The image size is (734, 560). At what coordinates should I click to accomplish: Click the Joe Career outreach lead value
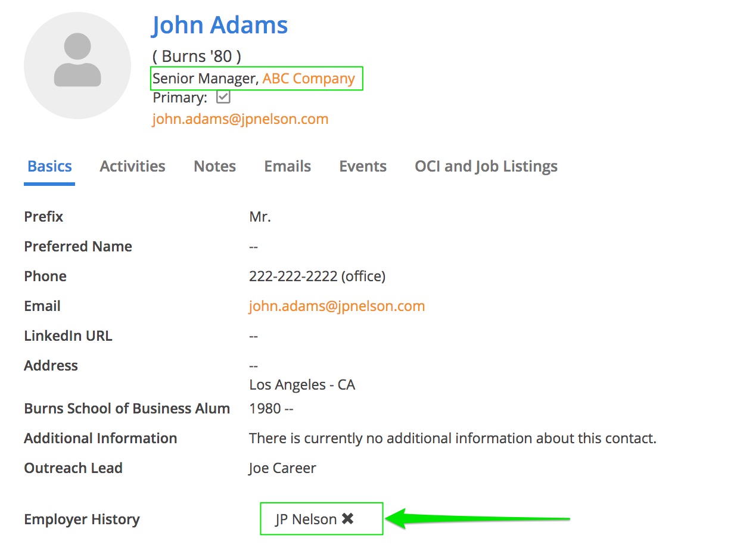coord(282,468)
